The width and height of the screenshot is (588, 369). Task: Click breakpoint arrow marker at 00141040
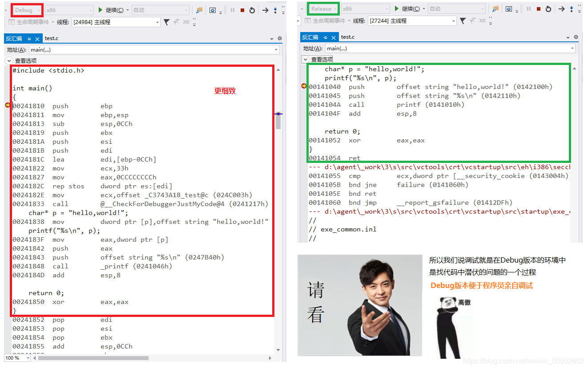pyautogui.click(x=304, y=86)
